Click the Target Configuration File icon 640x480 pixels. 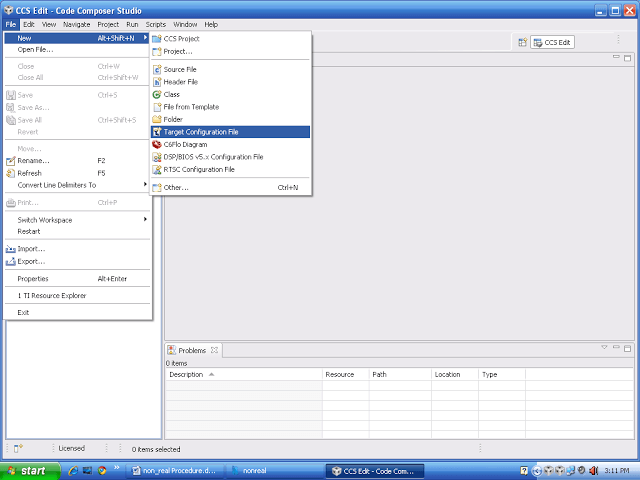157,132
